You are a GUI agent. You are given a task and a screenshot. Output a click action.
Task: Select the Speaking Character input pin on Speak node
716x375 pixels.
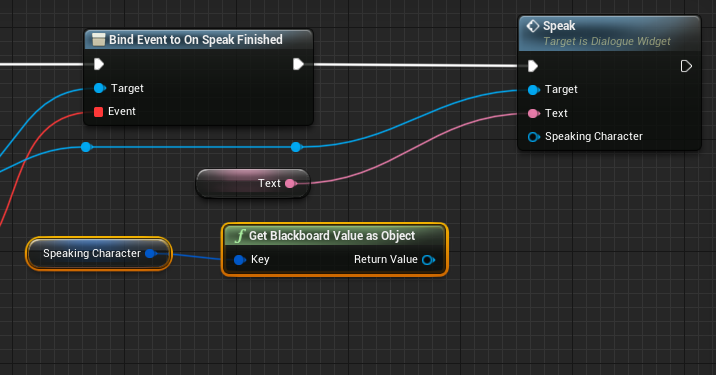(x=533, y=137)
